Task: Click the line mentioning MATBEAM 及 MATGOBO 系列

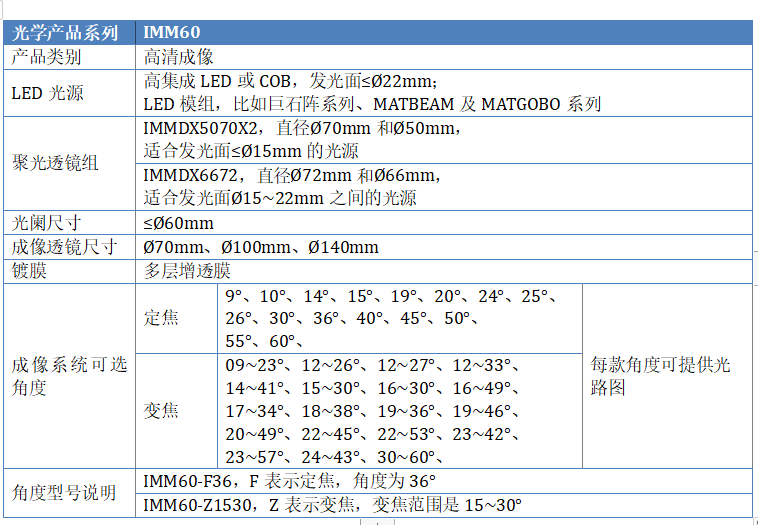Action: pyautogui.click(x=372, y=104)
